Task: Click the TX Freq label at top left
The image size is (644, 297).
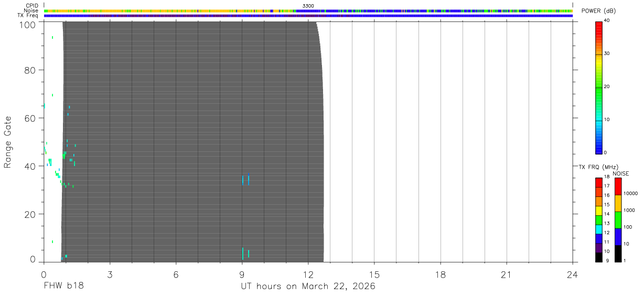Action: click(28, 15)
